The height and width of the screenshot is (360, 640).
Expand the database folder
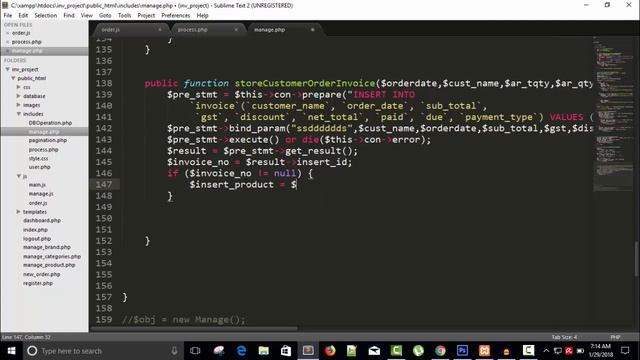click(19, 96)
